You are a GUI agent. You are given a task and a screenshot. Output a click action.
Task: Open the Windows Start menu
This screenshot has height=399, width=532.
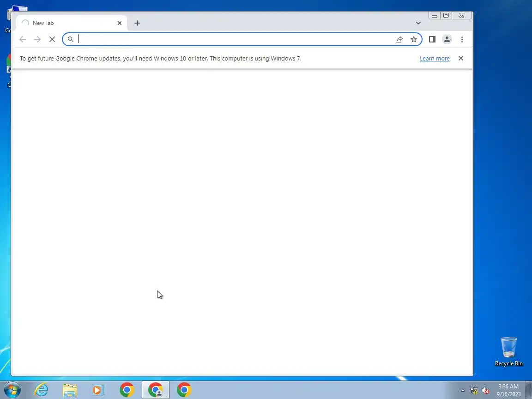pyautogui.click(x=12, y=390)
